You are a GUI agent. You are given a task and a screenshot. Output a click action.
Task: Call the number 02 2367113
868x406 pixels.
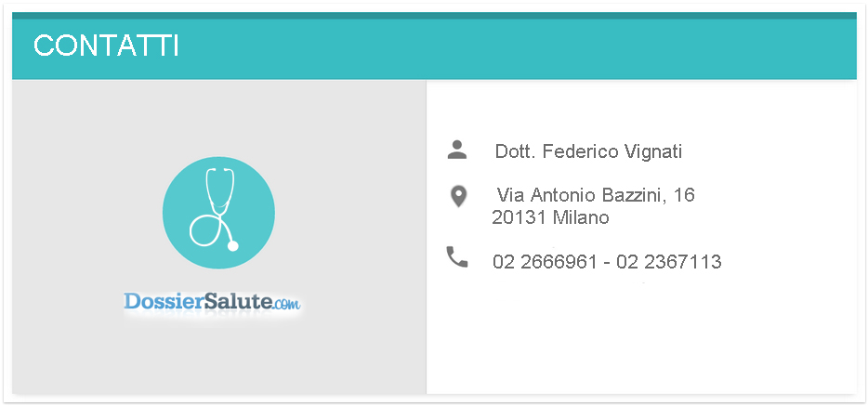pos(669,262)
